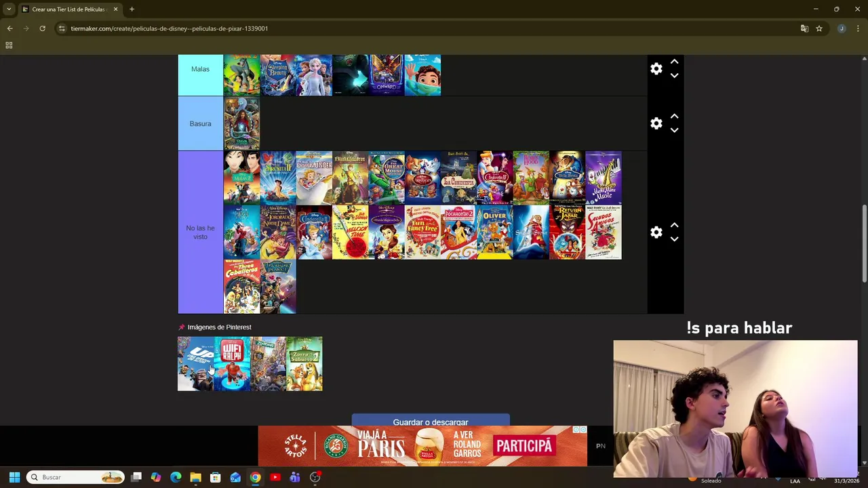Screen dimensions: 868x488
Task: Open the Chrome three-dot menu
Action: (x=858, y=28)
